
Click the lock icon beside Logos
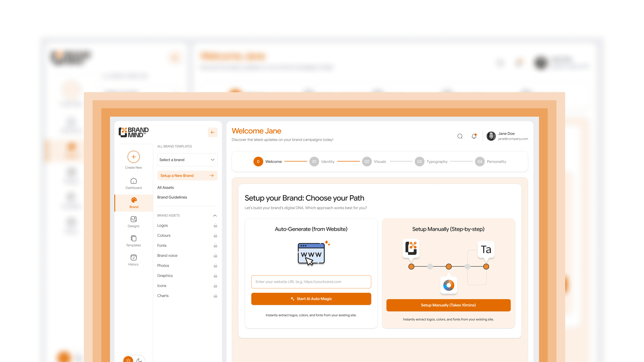[215, 225]
